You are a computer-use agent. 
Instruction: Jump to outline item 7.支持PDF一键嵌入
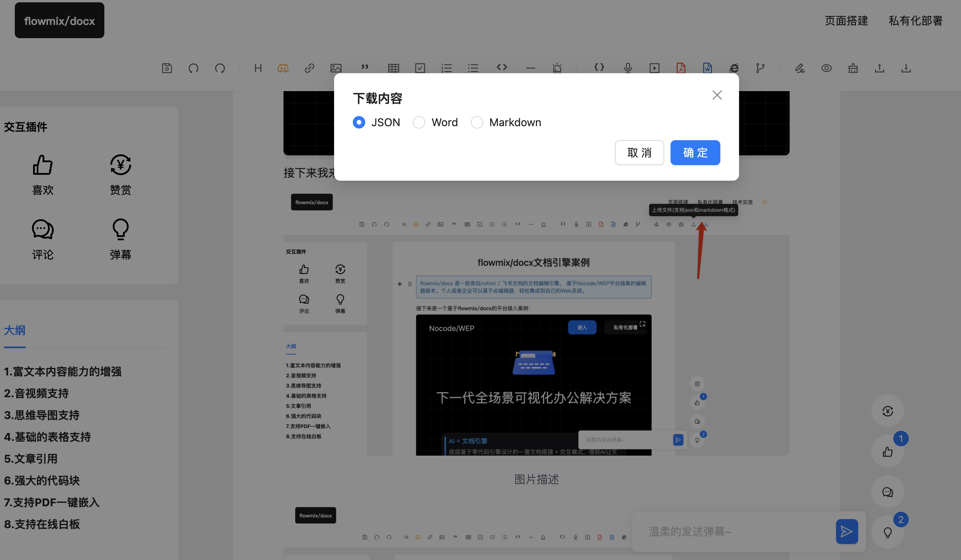click(52, 502)
